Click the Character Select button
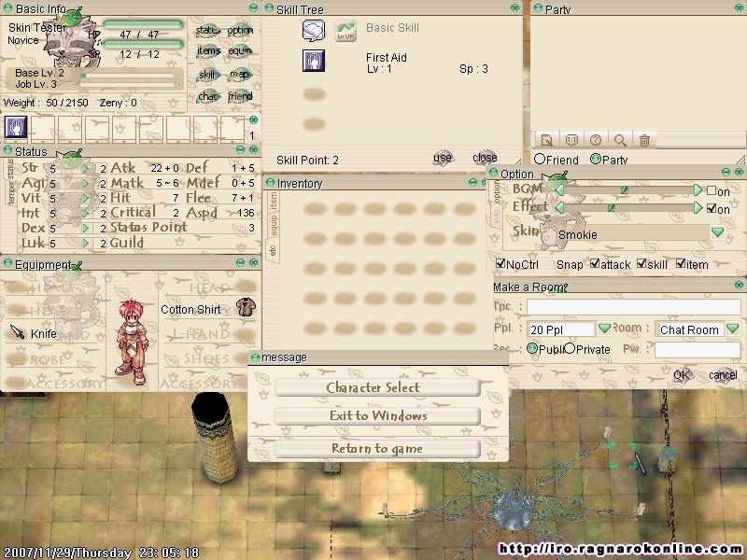Viewport: 747px width, 560px height. click(377, 387)
